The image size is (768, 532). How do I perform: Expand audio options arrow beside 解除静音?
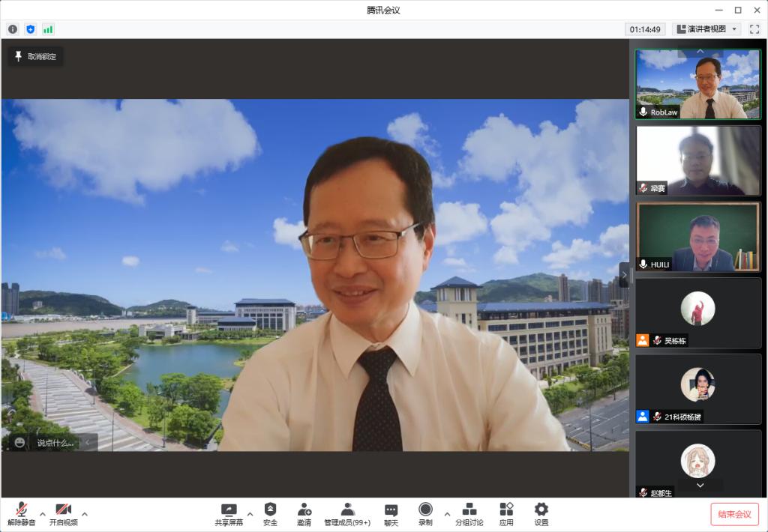(43, 514)
